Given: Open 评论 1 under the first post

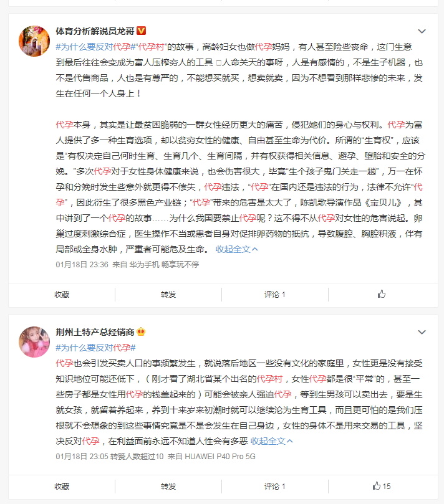Looking at the screenshot, I should 275,295.
